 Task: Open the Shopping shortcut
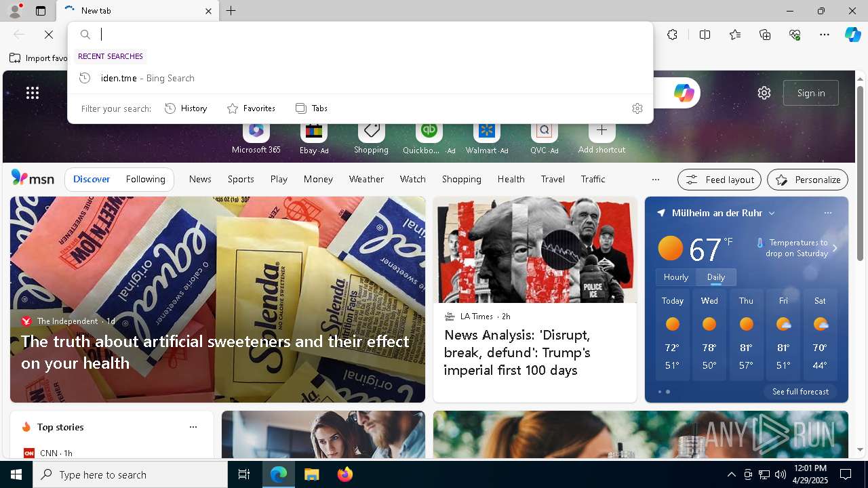[371, 139]
